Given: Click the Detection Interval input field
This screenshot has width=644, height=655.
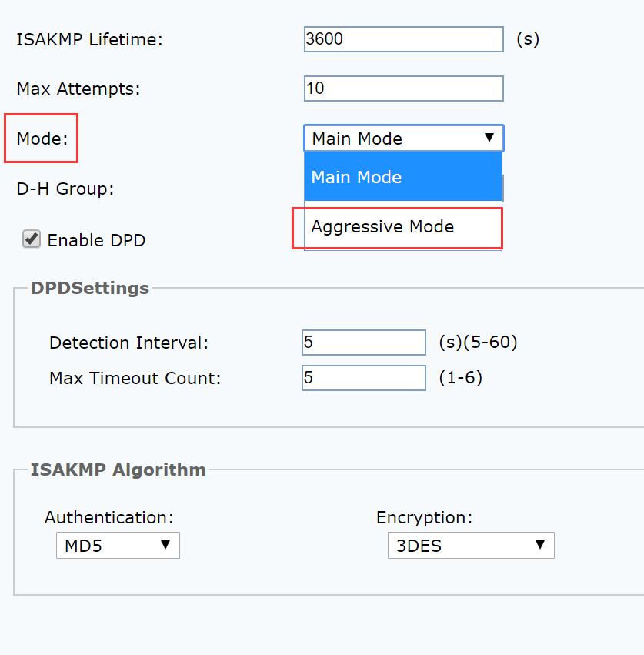Looking at the screenshot, I should pos(363,343).
